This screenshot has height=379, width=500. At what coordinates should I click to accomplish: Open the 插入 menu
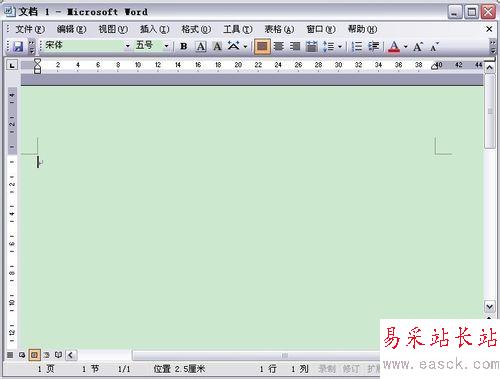coord(154,29)
